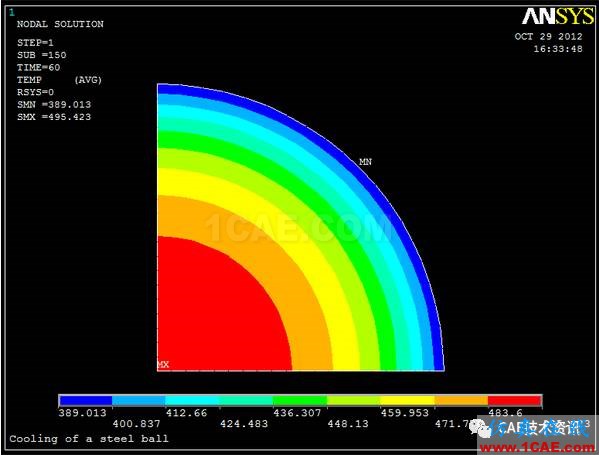Viewport: 599px width, 455px height.
Task: Click the SMN =389.013 value
Action: 54,105
